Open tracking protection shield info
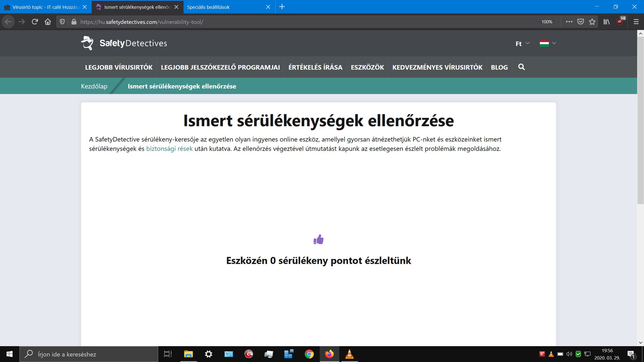Image resolution: width=644 pixels, height=362 pixels. click(62, 22)
